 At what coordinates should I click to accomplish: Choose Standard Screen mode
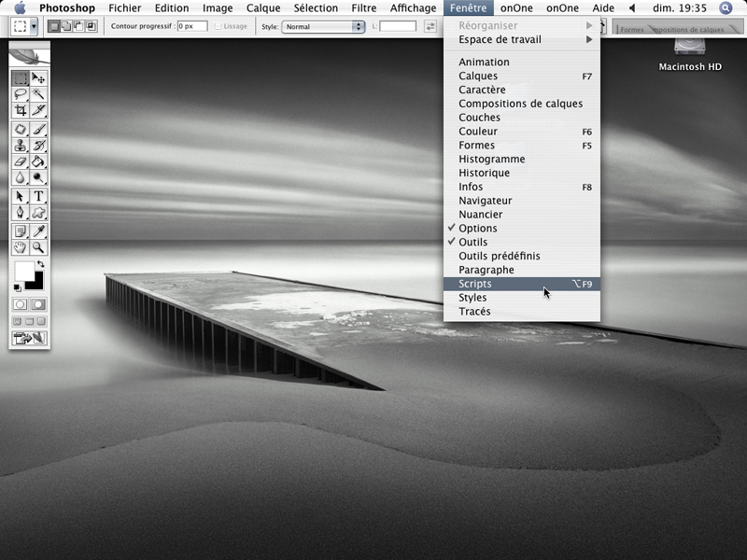[18, 321]
